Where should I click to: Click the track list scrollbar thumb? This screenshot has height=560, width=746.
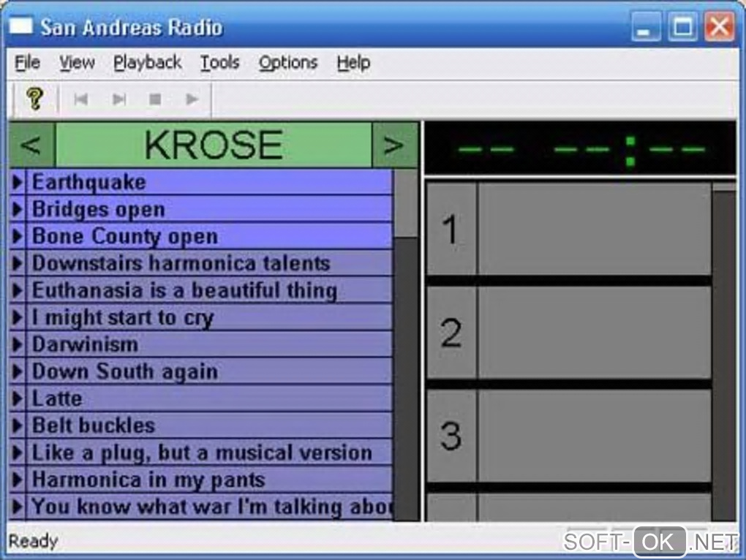point(406,203)
